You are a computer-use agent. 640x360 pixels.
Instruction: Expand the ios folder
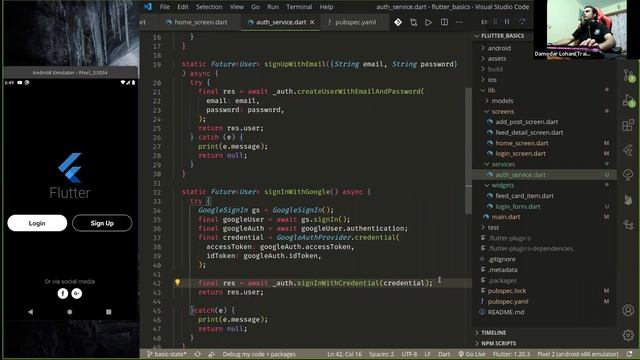pos(491,80)
